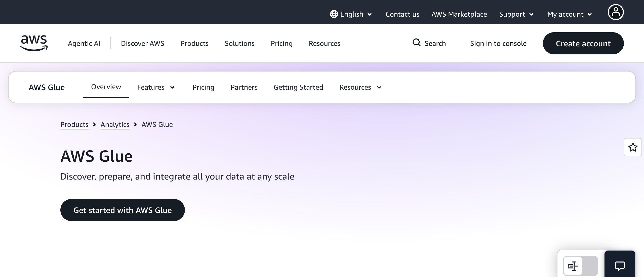Click the globe language icon
This screenshot has height=277, width=644.
coord(334,14)
